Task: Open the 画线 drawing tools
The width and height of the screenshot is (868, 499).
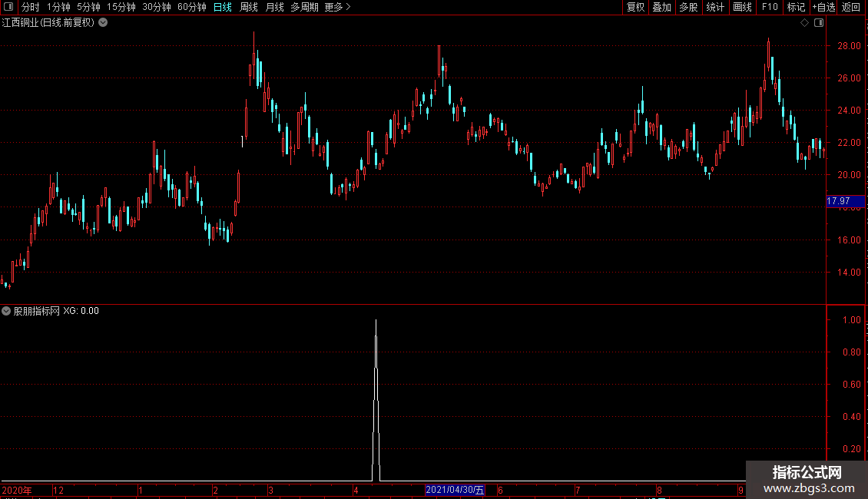Action: coord(742,7)
